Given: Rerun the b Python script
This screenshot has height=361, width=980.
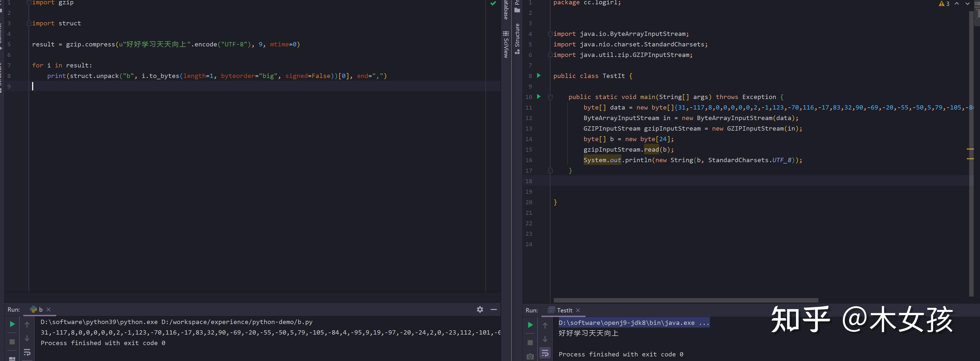Looking at the screenshot, I should pyautogui.click(x=12, y=324).
